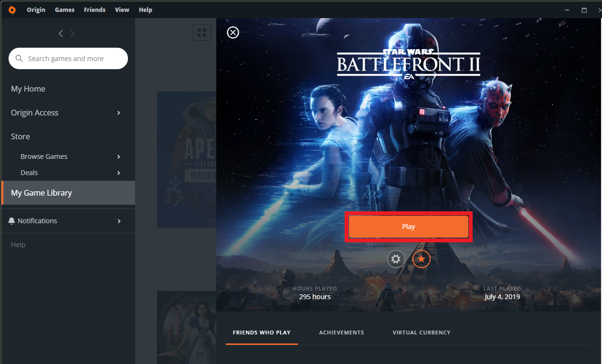Click the 'July 4, 2019' last played date
Screen dimensions: 602x364
(x=502, y=297)
